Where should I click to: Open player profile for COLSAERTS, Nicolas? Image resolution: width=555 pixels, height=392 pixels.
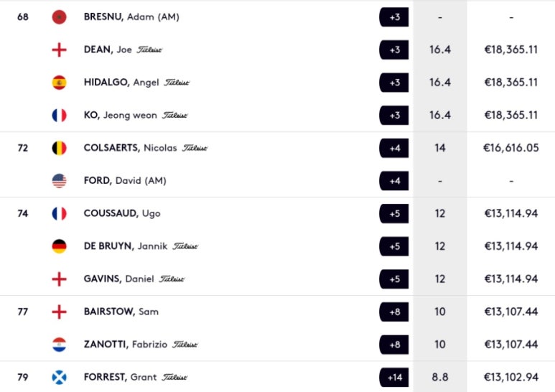coord(130,148)
